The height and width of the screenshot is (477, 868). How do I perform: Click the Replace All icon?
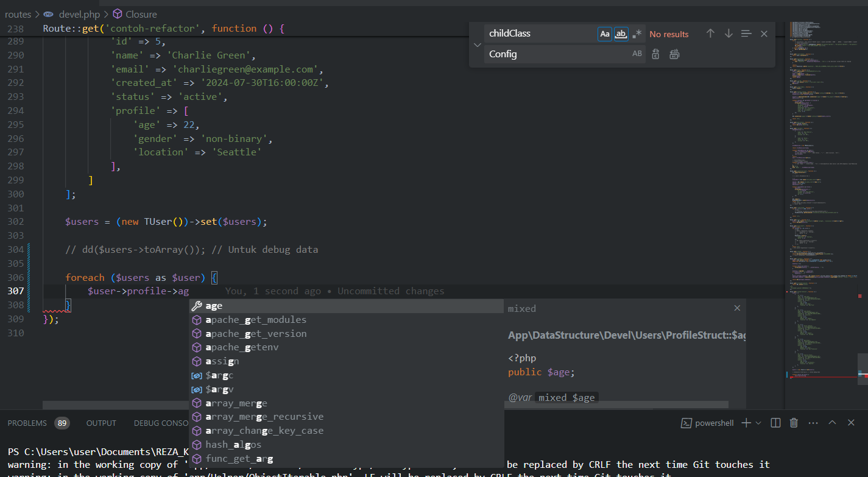pos(674,54)
